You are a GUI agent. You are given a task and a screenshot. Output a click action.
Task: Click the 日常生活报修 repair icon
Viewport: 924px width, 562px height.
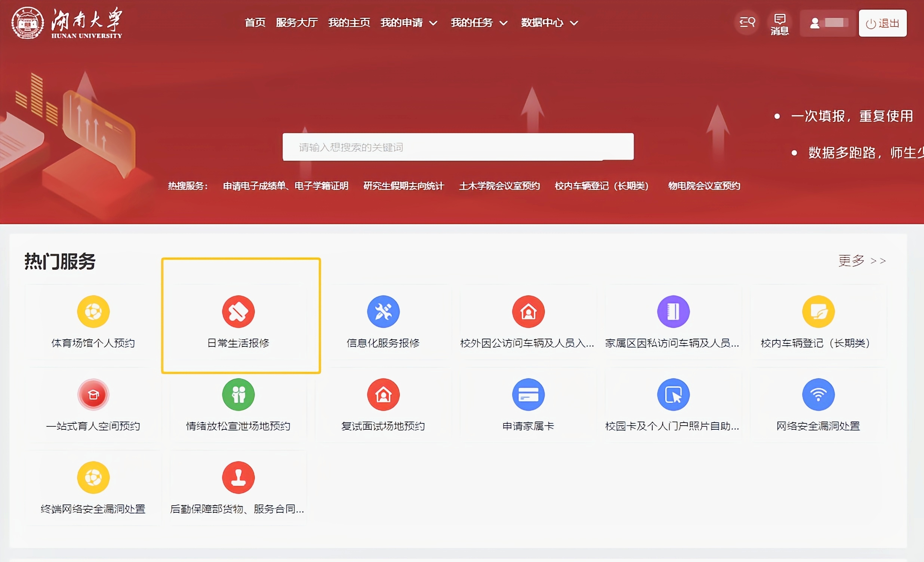238,312
